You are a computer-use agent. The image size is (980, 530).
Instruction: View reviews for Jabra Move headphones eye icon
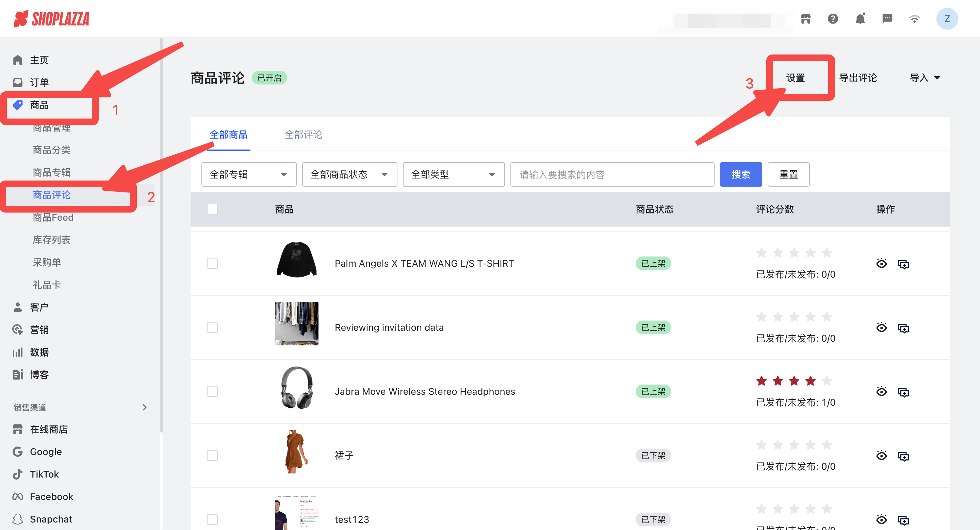(x=881, y=391)
